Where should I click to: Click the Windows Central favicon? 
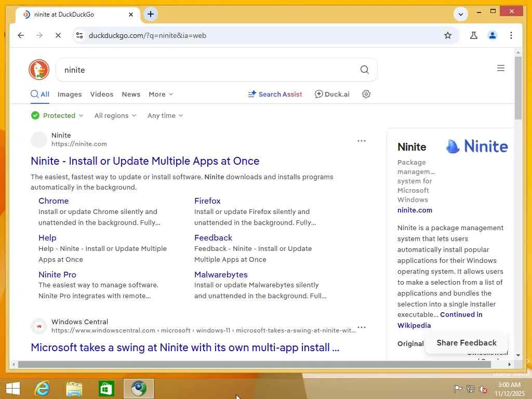pyautogui.click(x=39, y=326)
